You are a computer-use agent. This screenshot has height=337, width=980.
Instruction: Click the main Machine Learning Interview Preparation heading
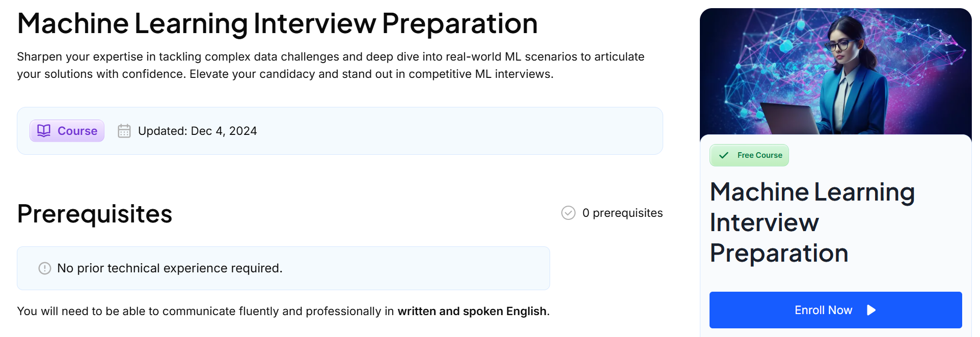coord(277,23)
